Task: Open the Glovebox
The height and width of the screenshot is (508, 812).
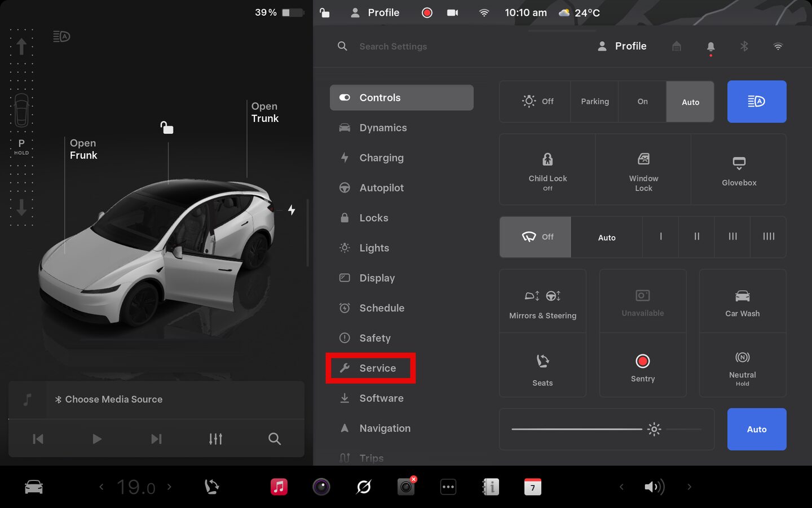Action: pos(739,169)
